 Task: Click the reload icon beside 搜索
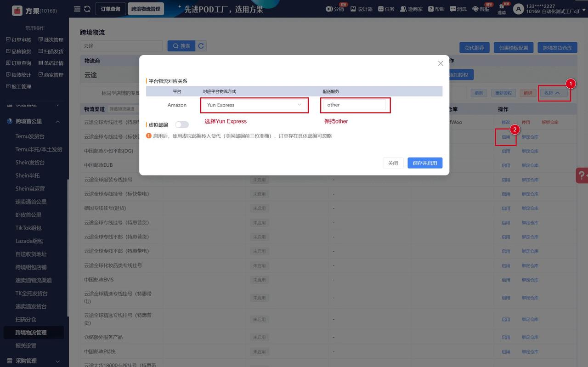pos(201,46)
